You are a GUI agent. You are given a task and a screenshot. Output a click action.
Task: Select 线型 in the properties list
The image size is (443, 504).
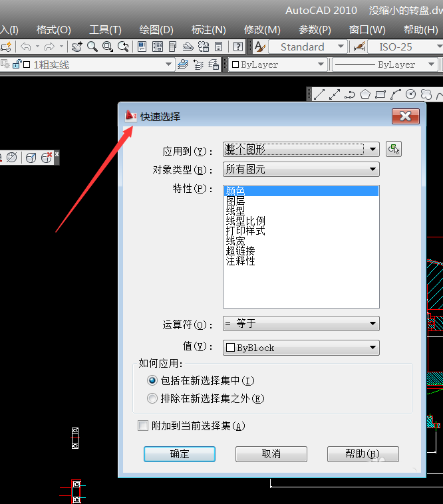click(x=301, y=211)
